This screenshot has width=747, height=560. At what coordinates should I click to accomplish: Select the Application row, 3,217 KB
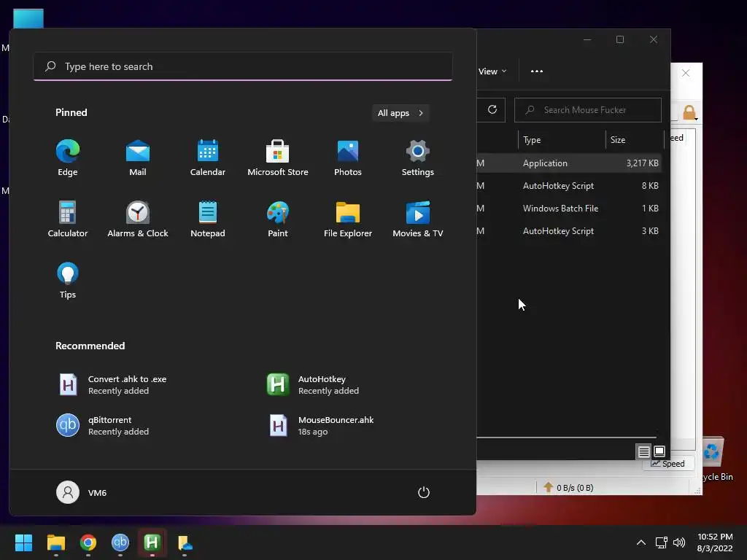pos(569,163)
